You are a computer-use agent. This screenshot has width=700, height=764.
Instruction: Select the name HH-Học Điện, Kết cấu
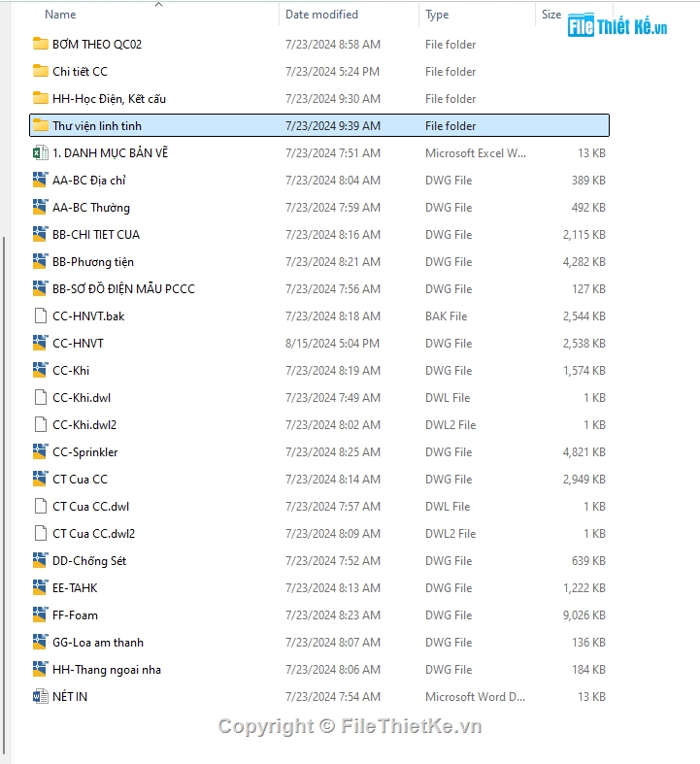point(109,99)
